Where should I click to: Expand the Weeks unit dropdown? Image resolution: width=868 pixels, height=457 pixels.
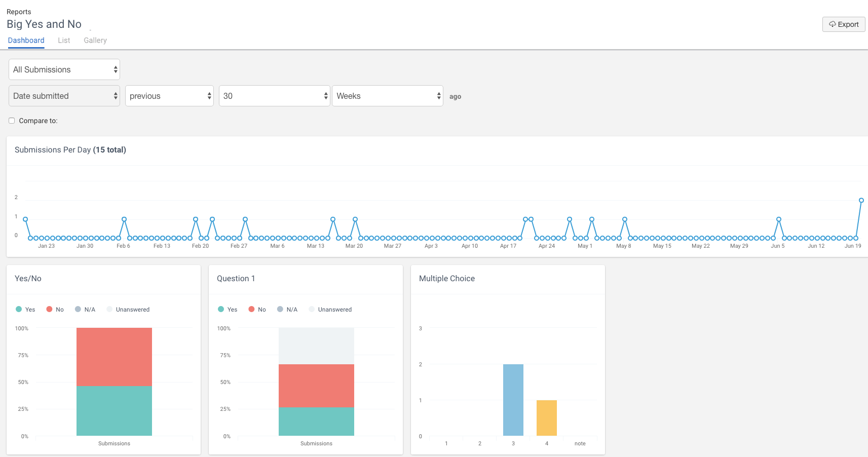pos(388,96)
